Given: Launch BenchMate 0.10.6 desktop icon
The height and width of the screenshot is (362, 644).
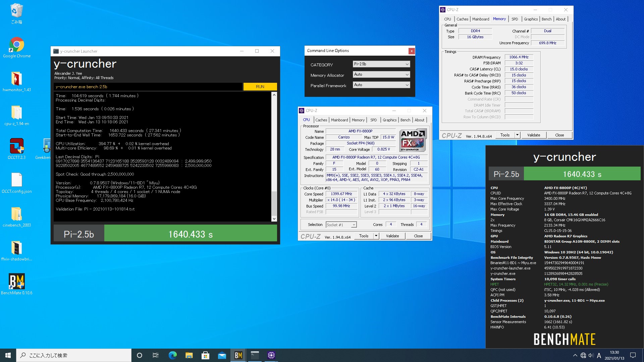Looking at the screenshot, I should (16, 284).
